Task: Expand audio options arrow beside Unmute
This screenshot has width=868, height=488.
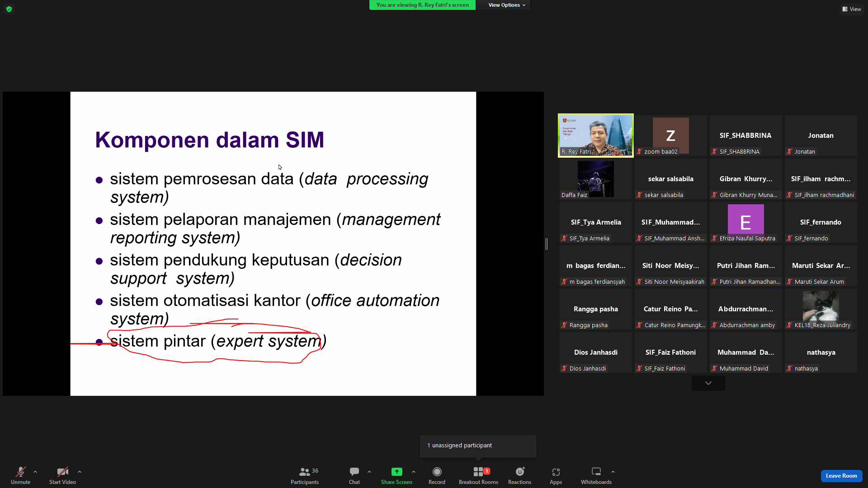Action: click(x=35, y=472)
